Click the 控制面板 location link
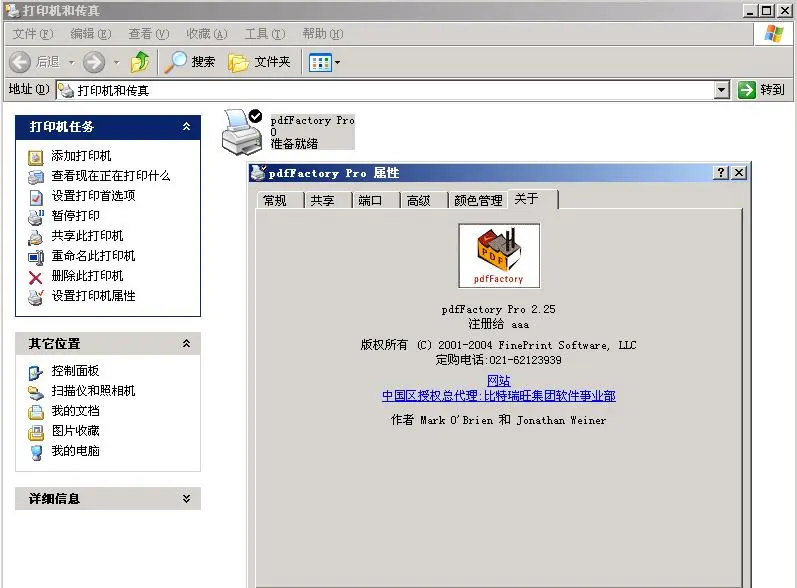Screen dimensions: 797x588 [x=75, y=371]
